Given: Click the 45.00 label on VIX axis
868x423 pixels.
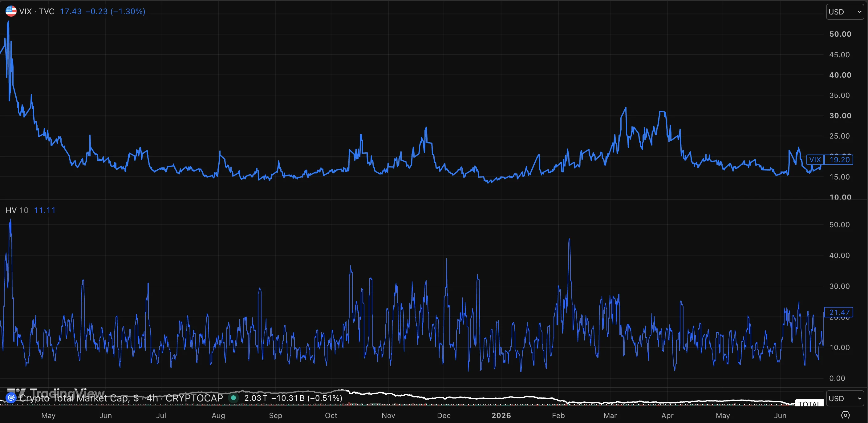Looking at the screenshot, I should pyautogui.click(x=839, y=54).
